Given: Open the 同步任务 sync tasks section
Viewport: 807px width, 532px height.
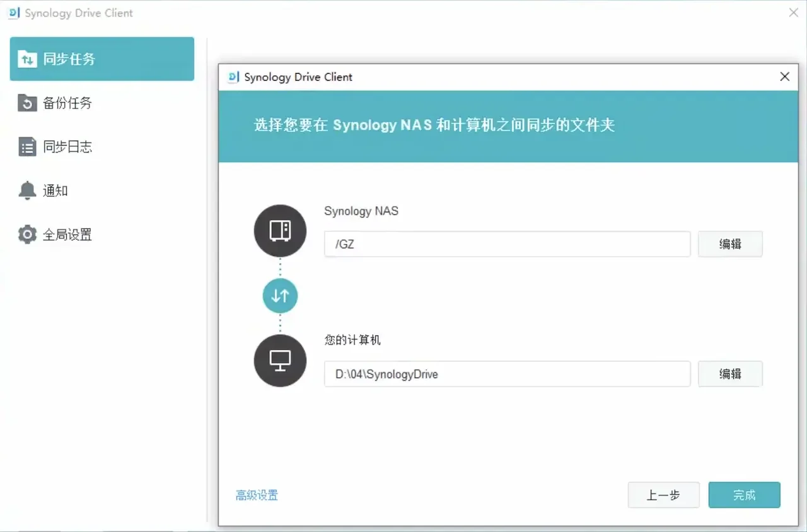Looking at the screenshot, I should pyautogui.click(x=102, y=59).
